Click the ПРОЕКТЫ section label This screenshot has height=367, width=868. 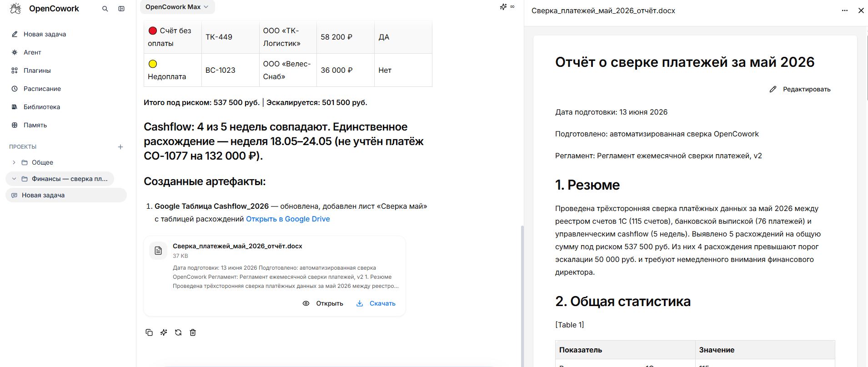(23, 147)
